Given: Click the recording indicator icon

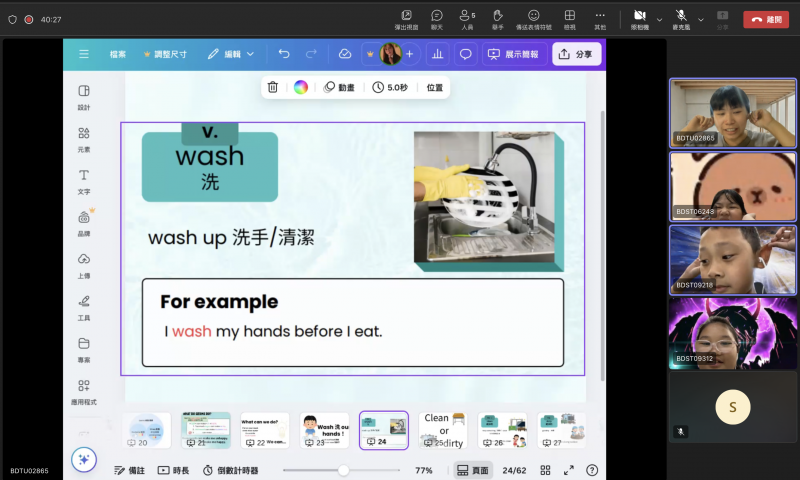Looking at the screenshot, I should (x=29, y=19).
